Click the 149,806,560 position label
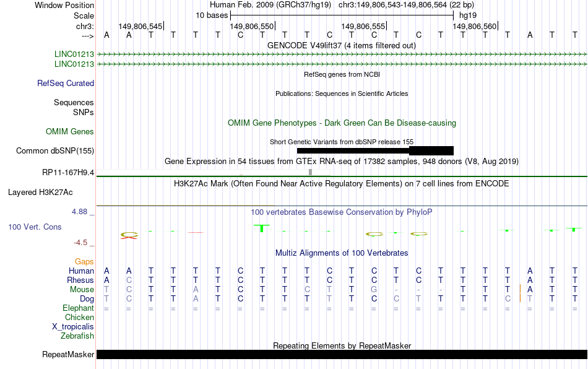Screen dimensions: 588x369 pyautogui.click(x=474, y=26)
